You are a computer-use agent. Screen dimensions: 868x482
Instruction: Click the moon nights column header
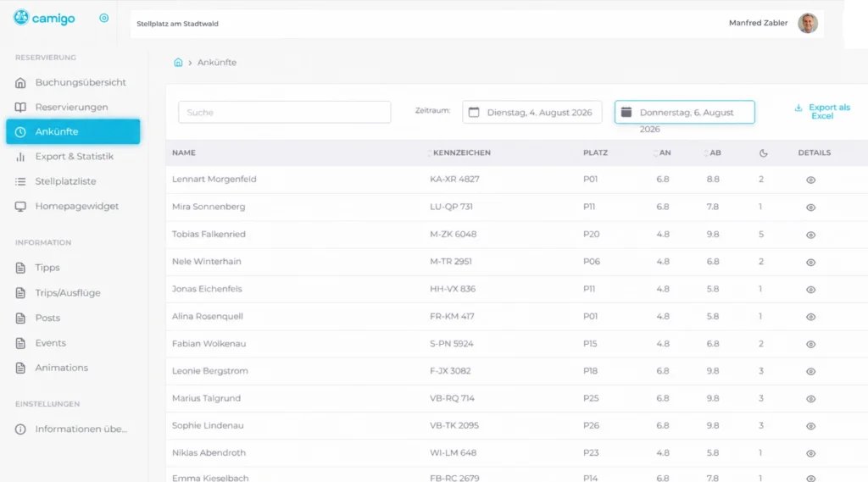[x=764, y=153]
